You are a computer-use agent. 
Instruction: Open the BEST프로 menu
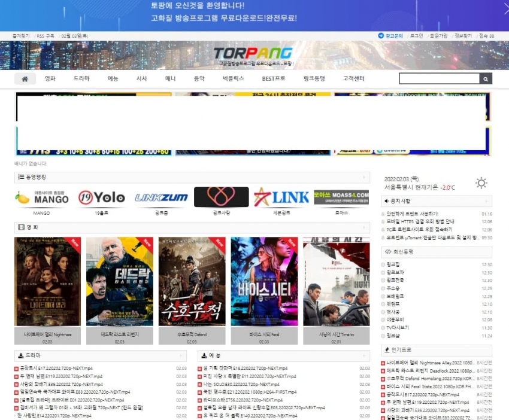(x=274, y=78)
